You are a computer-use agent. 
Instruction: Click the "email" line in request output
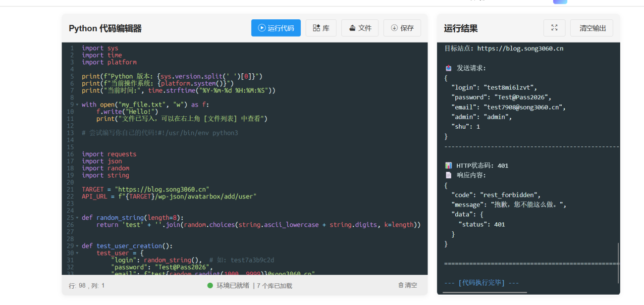508,107
